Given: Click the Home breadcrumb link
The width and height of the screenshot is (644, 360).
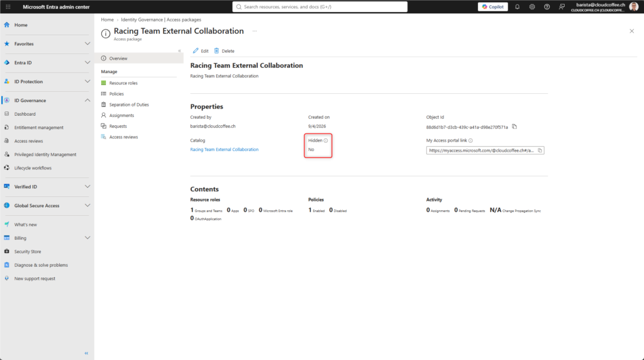Looking at the screenshot, I should tap(107, 20).
